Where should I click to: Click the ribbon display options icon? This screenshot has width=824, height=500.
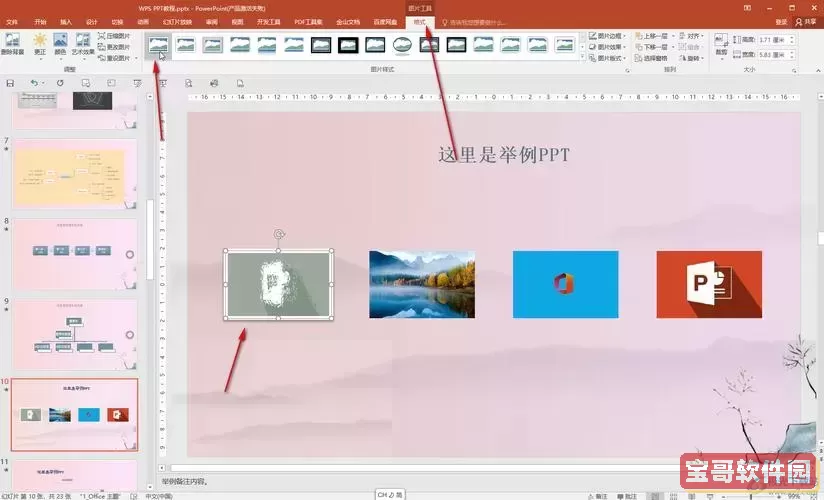point(747,8)
